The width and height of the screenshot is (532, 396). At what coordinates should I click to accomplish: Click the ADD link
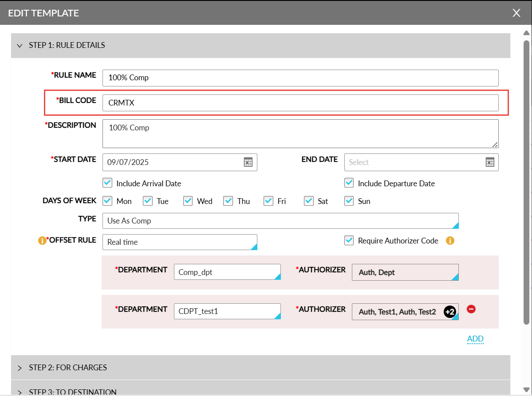click(x=475, y=339)
